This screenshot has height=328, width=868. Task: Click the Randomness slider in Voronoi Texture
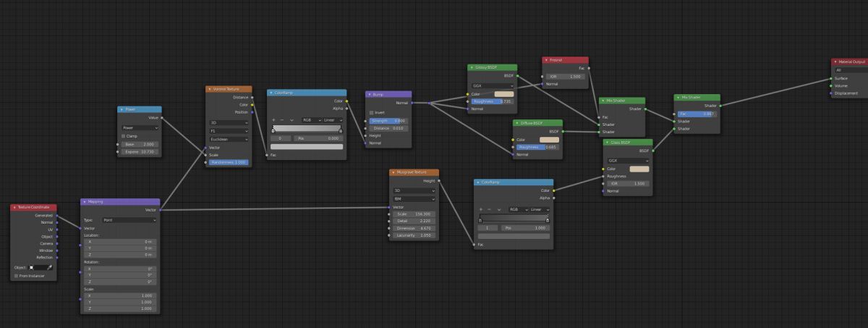[229, 162]
